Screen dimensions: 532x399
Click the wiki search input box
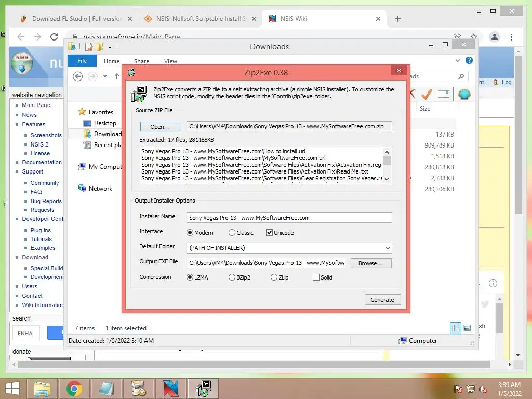[x=26, y=333]
